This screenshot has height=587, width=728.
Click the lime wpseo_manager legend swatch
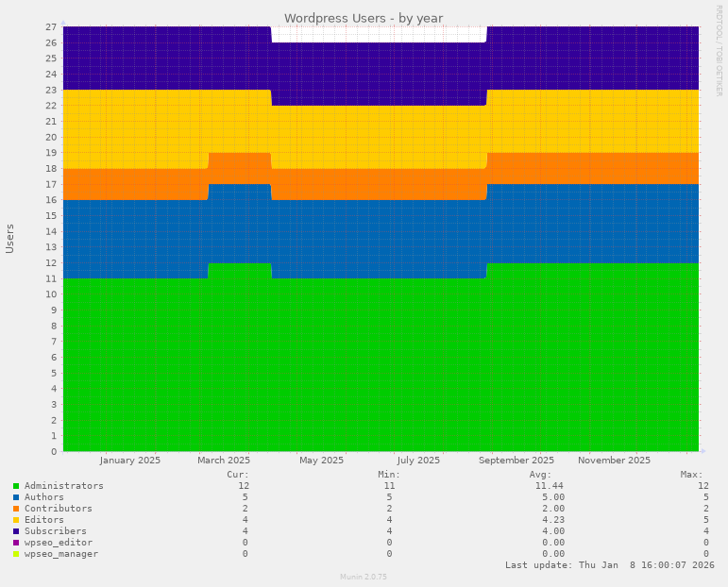pyautogui.click(x=16, y=554)
